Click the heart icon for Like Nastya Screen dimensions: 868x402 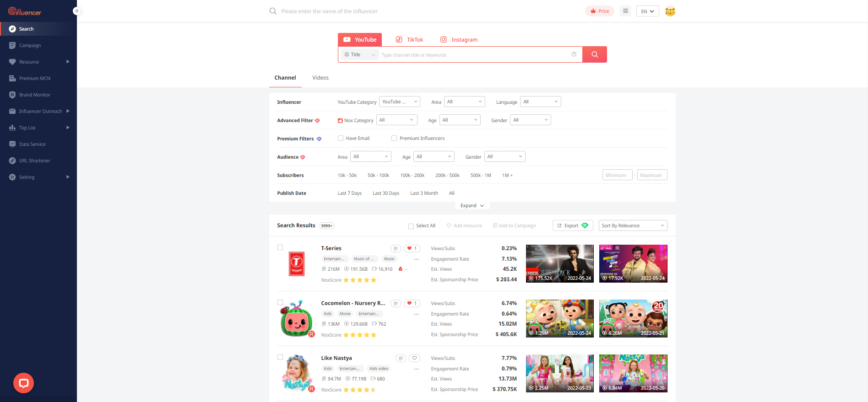point(414,358)
